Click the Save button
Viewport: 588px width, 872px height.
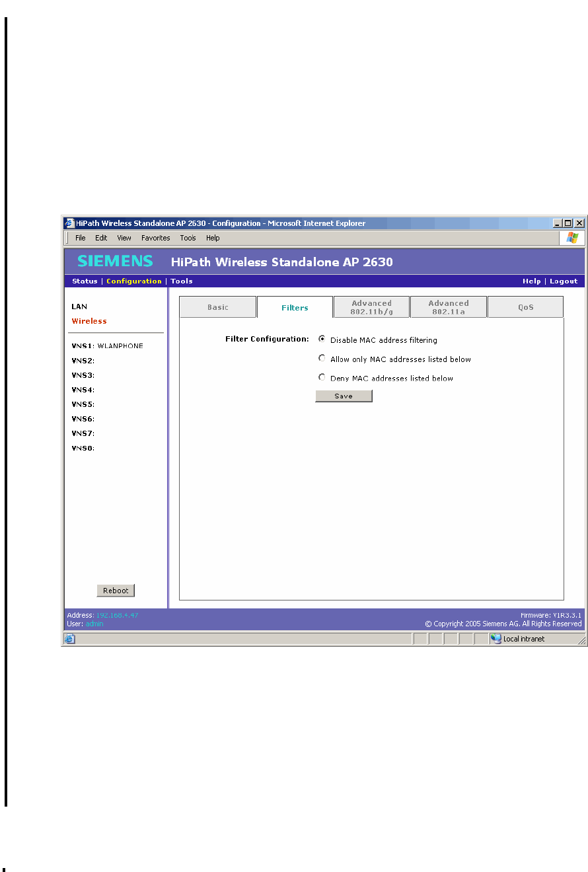coord(344,396)
